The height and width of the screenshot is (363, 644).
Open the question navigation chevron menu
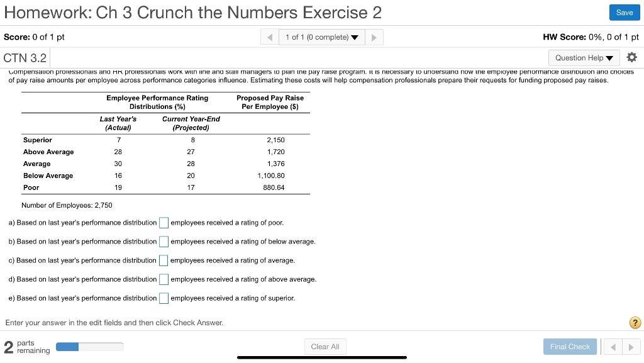(x=354, y=37)
